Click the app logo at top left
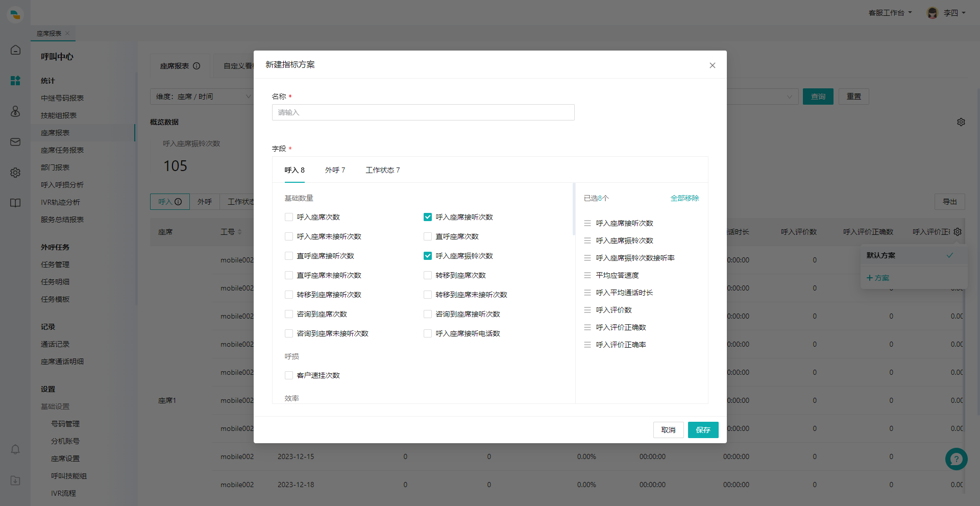This screenshot has height=506, width=980. pos(15,14)
